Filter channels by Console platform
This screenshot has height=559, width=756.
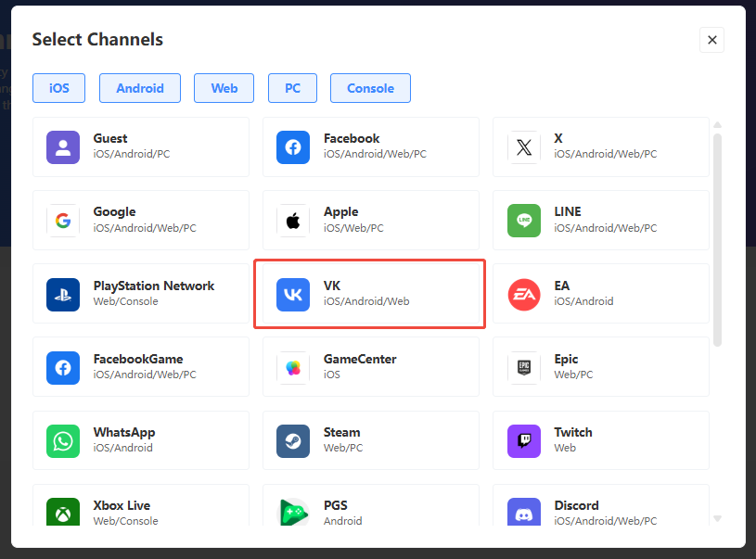pyautogui.click(x=370, y=88)
